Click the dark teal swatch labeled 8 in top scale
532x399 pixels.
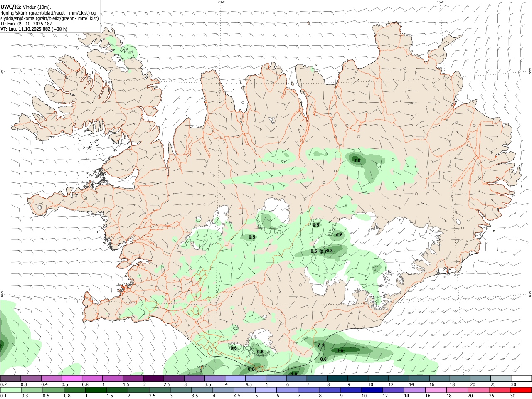click(x=337, y=378)
